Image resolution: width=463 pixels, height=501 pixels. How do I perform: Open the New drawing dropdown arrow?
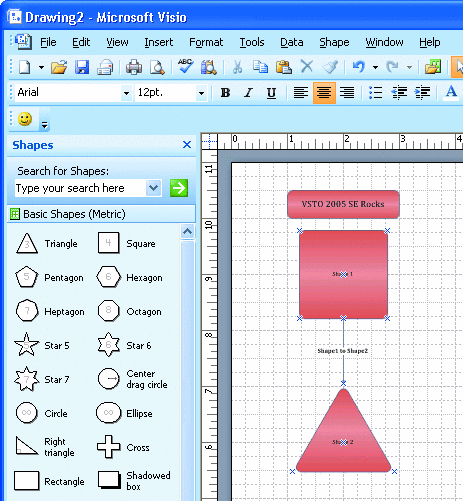(41, 67)
